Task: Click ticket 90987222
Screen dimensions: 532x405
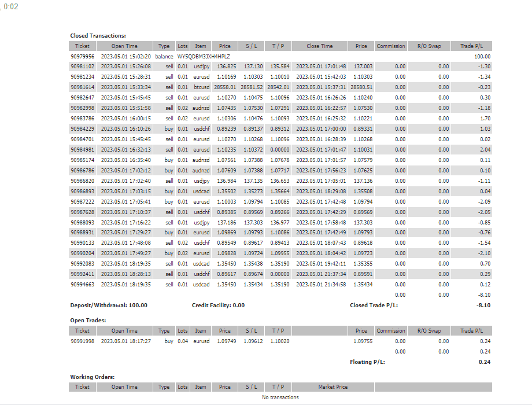Action: (x=83, y=202)
